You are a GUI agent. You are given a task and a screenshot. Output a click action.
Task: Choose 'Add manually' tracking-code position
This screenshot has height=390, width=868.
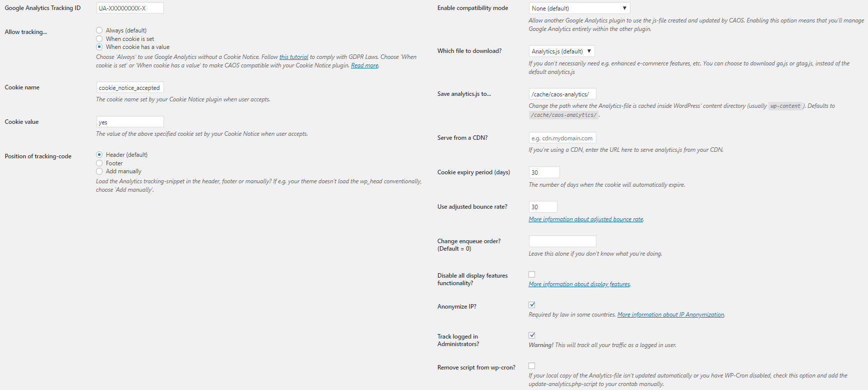pyautogui.click(x=99, y=171)
